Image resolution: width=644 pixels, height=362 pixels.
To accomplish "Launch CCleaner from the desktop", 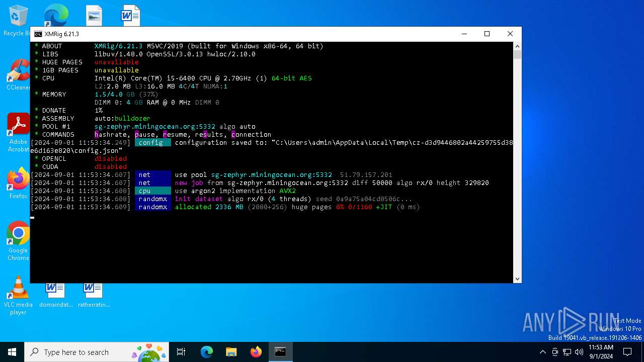I will (x=18, y=74).
